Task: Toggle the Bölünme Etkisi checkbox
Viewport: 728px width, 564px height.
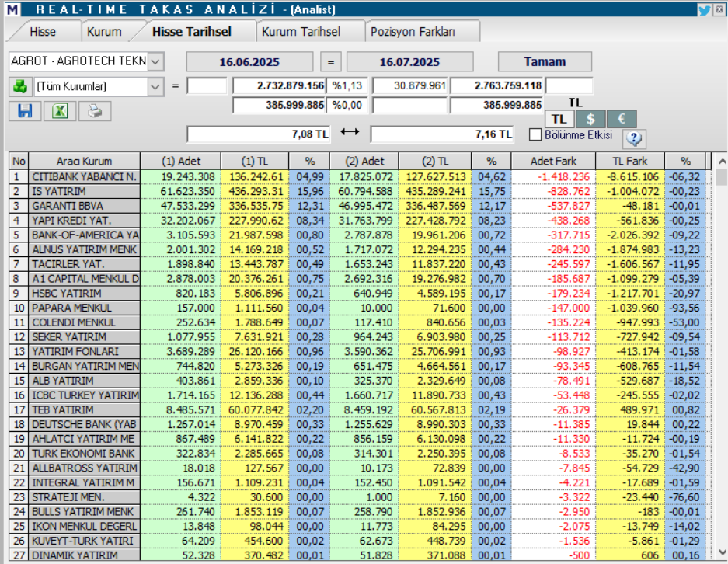Action: pyautogui.click(x=535, y=134)
